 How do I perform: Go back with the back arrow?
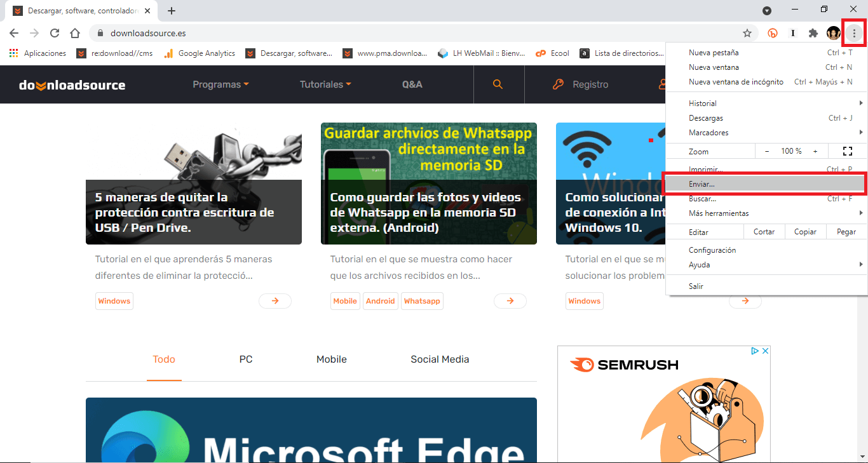coord(14,33)
